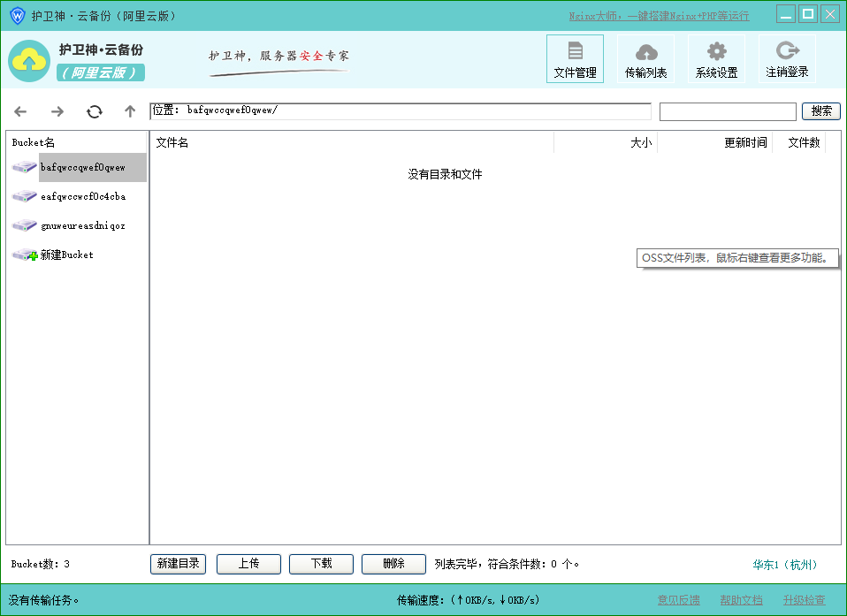The width and height of the screenshot is (847, 616).
Task: Click 新建Bucket to create a bucket
Action: 67,255
